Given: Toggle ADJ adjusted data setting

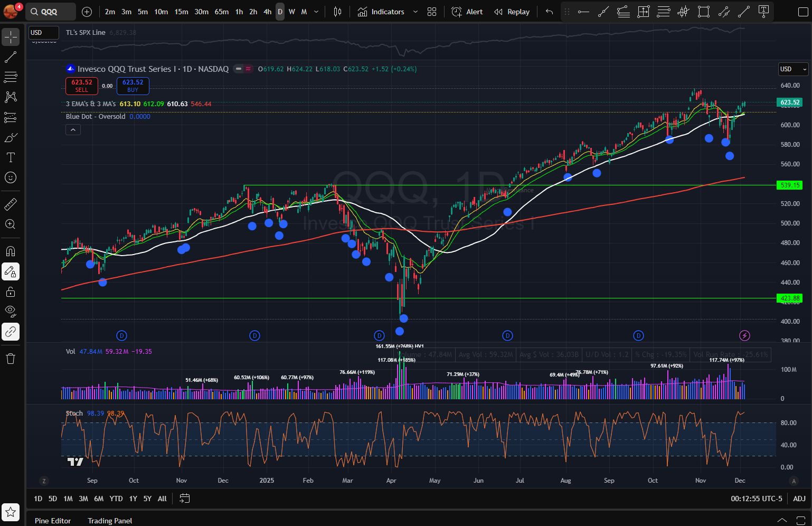Looking at the screenshot, I should [799, 499].
